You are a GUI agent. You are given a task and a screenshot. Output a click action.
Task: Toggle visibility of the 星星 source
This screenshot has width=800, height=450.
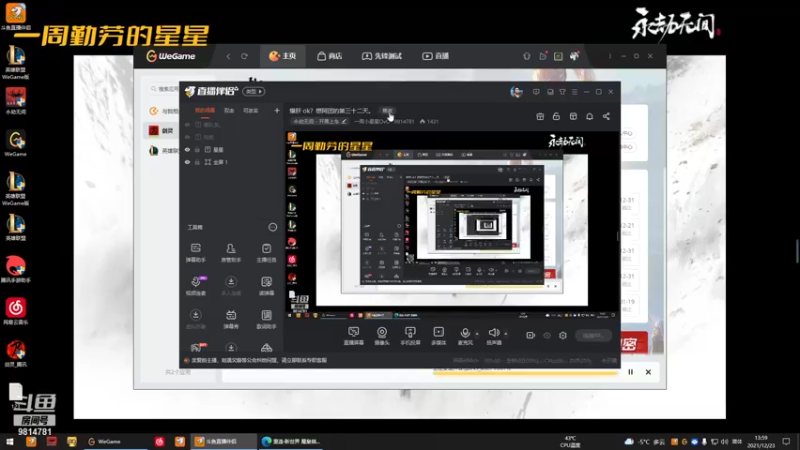[x=187, y=149]
